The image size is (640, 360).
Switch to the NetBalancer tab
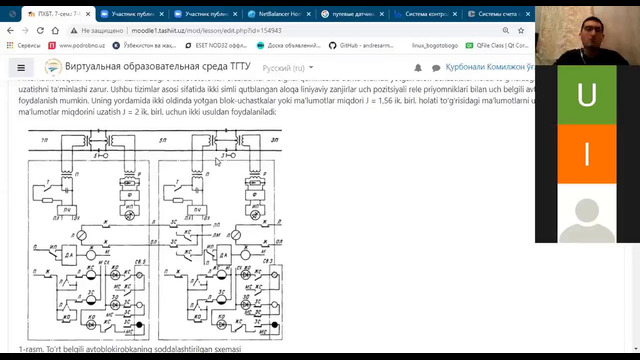click(280, 14)
